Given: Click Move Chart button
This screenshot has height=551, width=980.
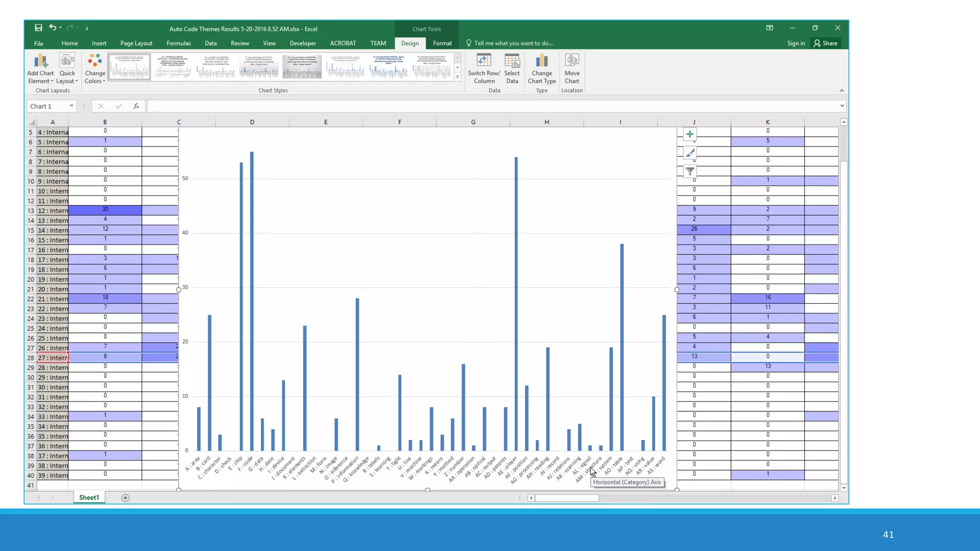Looking at the screenshot, I should pyautogui.click(x=572, y=69).
